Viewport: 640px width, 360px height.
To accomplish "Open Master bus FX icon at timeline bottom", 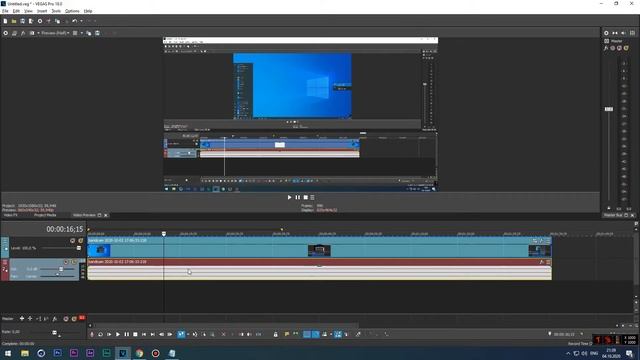I will click(x=55, y=318).
